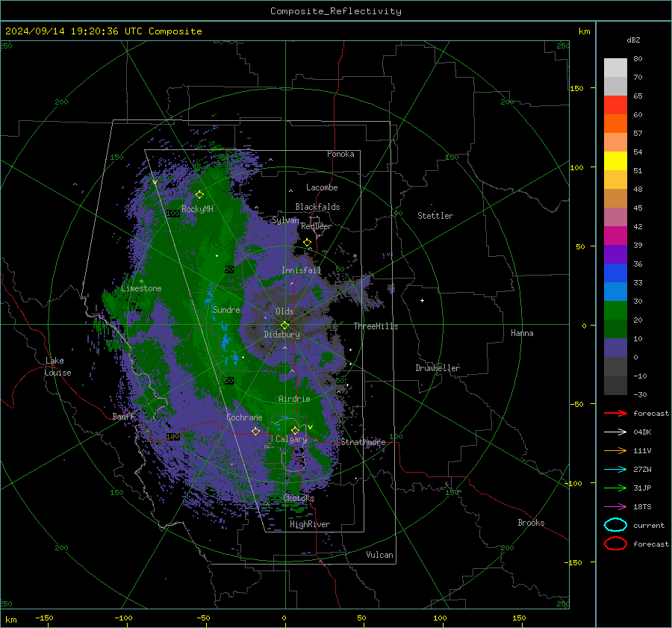Click the red forecast arrow in legend
This screenshot has height=628, width=672.
click(x=615, y=413)
